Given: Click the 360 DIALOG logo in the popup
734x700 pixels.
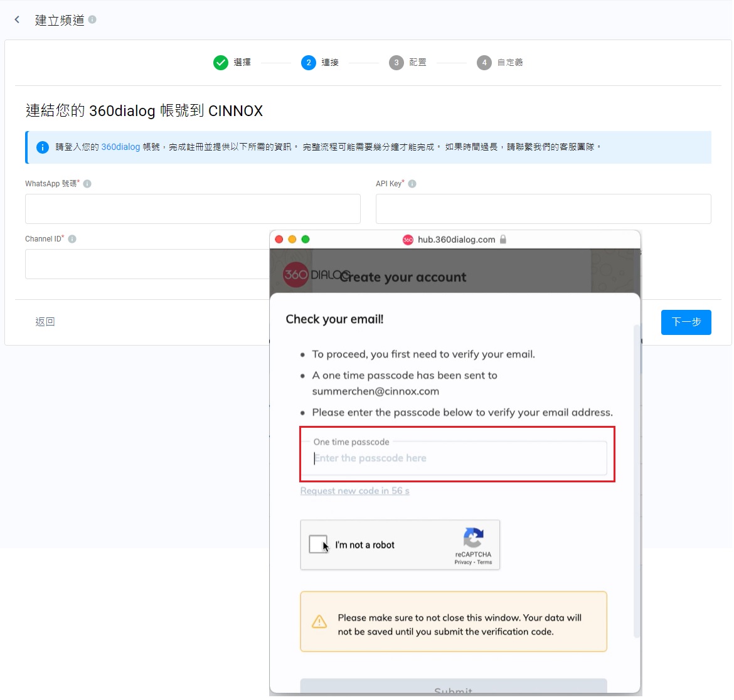Looking at the screenshot, I should click(316, 275).
